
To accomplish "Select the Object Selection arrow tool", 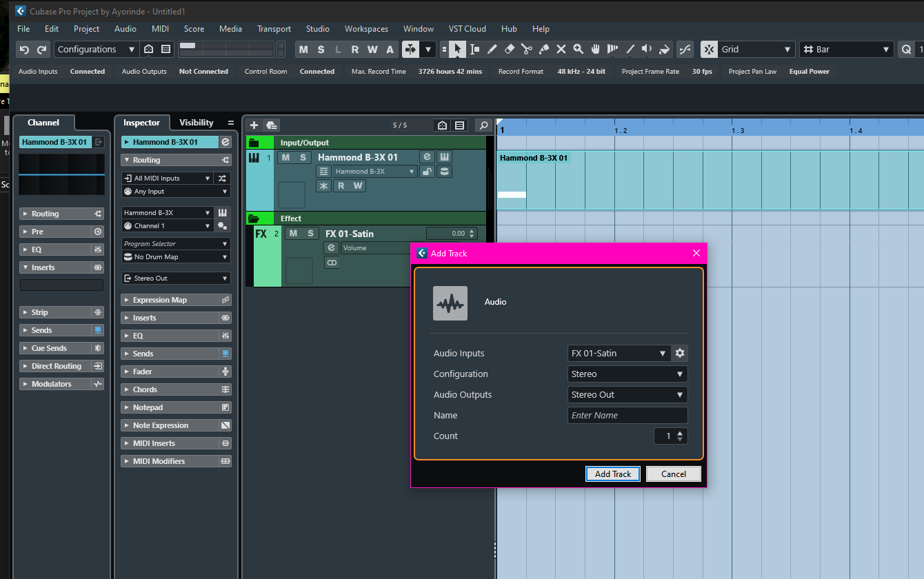I will 457,50.
